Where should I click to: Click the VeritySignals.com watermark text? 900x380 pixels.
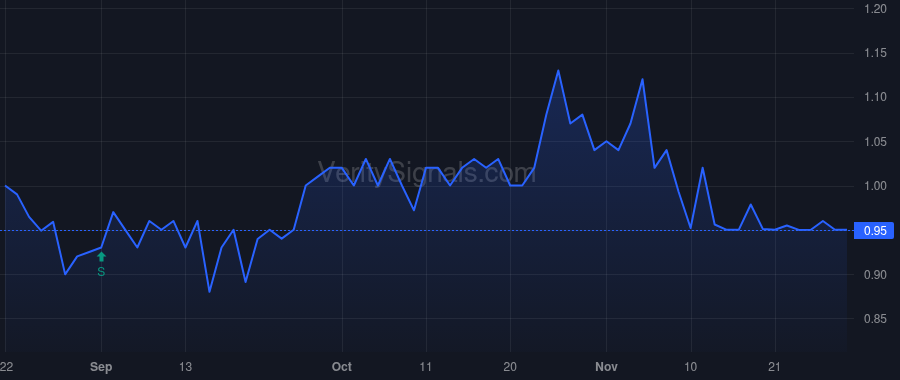click(x=427, y=172)
